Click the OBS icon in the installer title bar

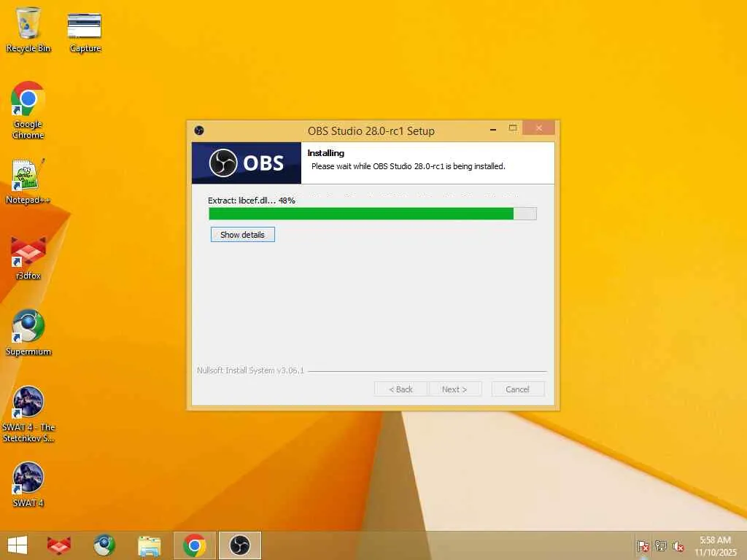coord(199,131)
